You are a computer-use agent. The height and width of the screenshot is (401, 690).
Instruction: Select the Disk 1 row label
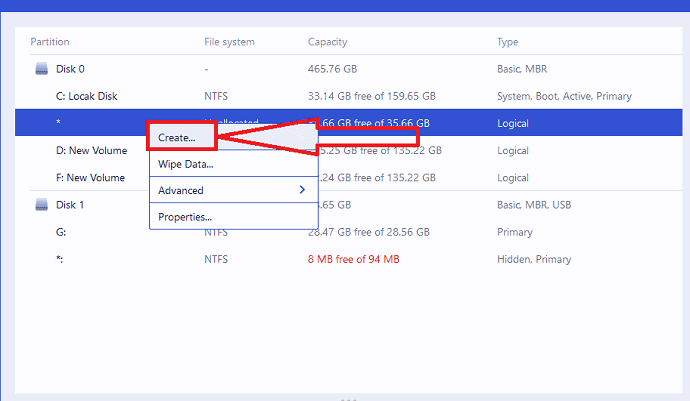70,205
